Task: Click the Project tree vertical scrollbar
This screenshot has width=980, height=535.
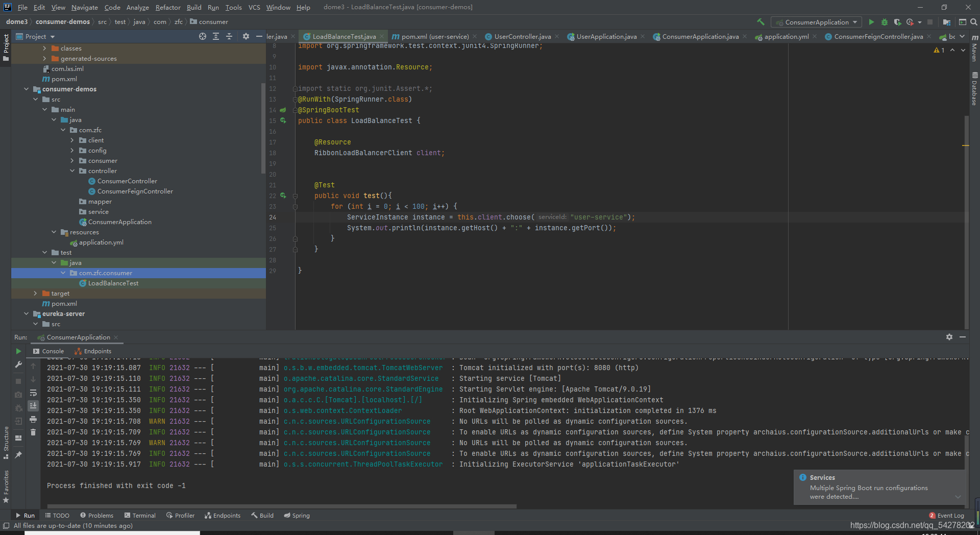Action: pyautogui.click(x=263, y=128)
